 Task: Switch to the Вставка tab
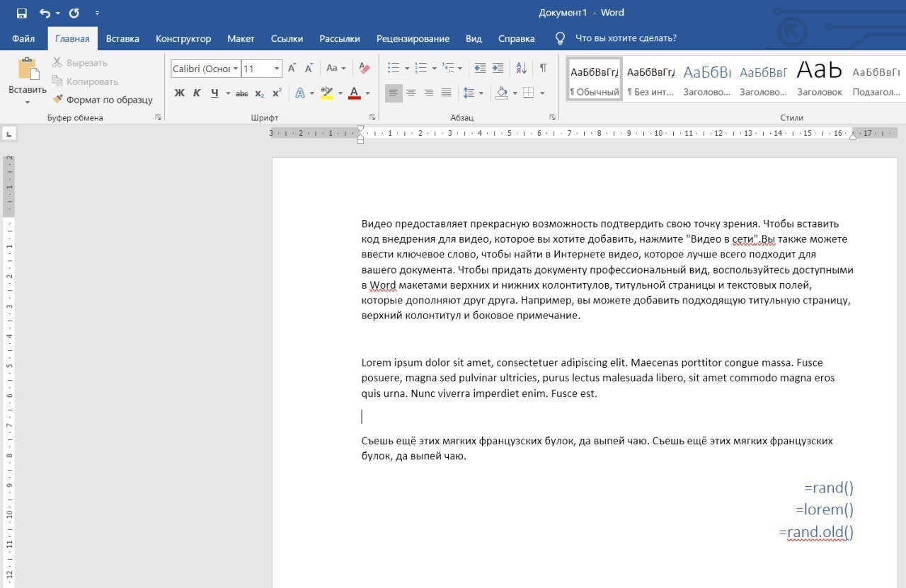point(122,38)
